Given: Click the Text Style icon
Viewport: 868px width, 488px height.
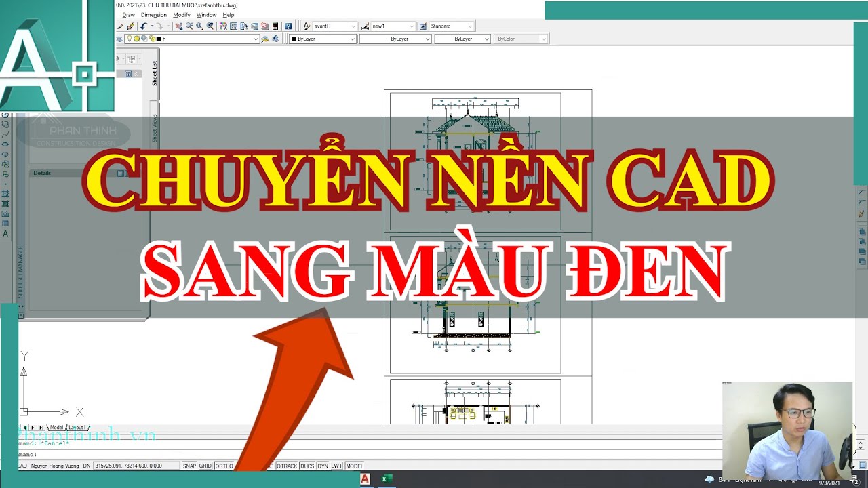Looking at the screenshot, I should [x=307, y=26].
